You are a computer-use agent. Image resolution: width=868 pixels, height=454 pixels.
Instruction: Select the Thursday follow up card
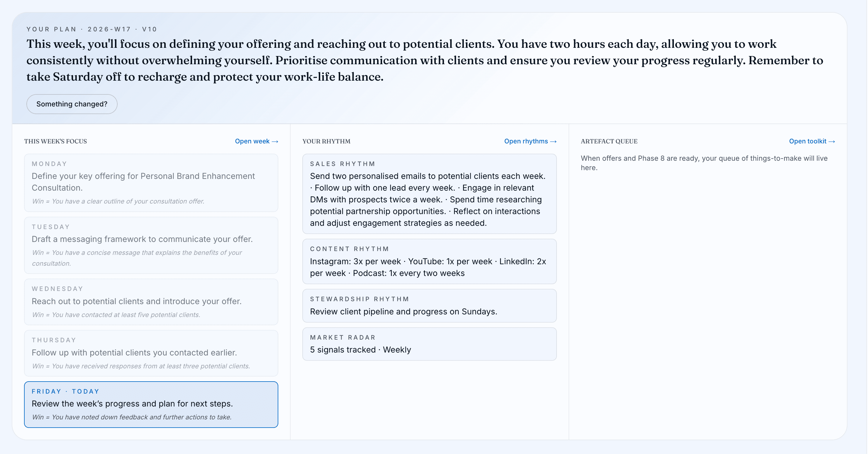[151, 353]
